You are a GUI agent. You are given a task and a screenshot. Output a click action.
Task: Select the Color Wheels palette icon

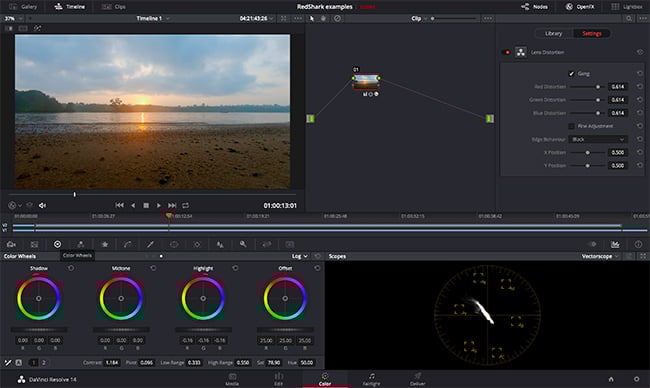tap(58, 245)
